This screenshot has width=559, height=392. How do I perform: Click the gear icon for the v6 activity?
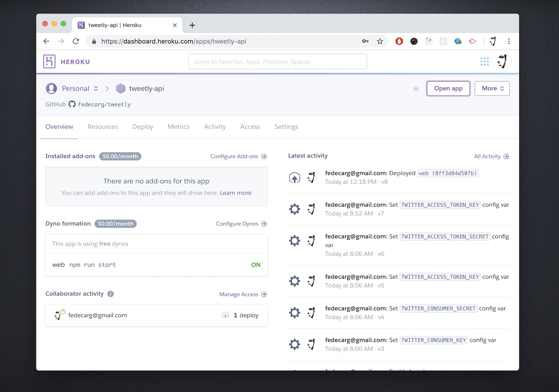click(294, 241)
